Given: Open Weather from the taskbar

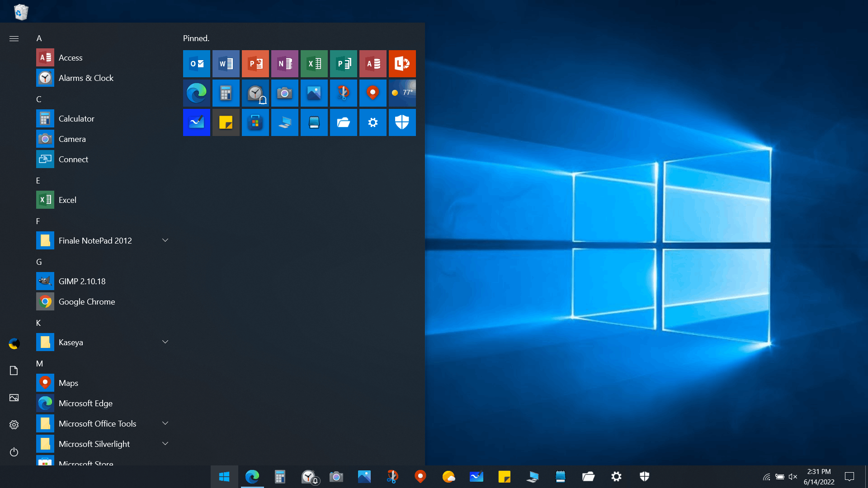Looking at the screenshot, I should 448,477.
